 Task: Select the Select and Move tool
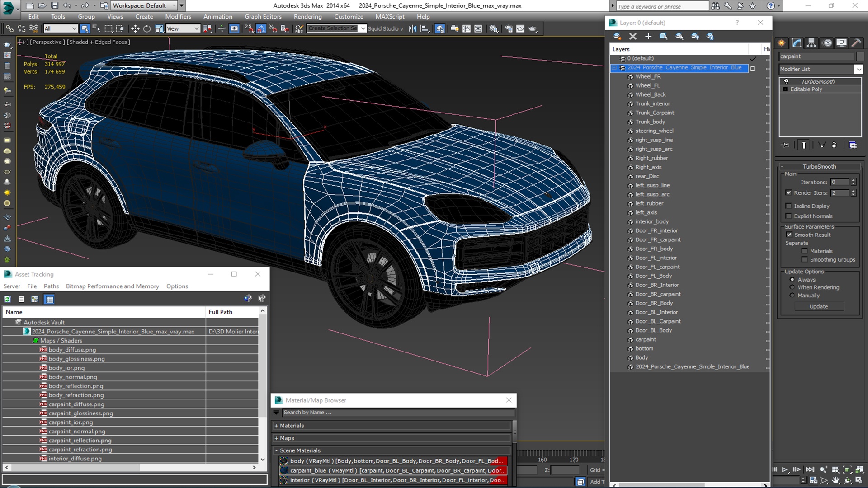(135, 28)
